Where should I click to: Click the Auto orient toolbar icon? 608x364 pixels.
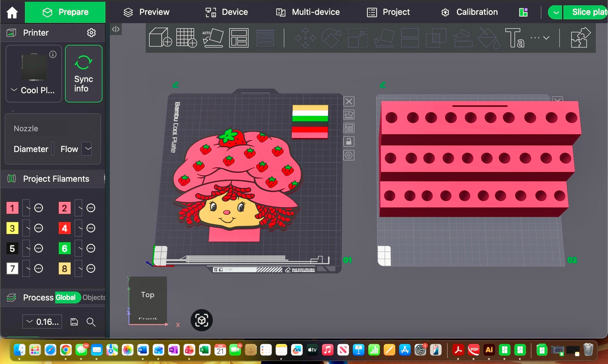[x=212, y=37]
